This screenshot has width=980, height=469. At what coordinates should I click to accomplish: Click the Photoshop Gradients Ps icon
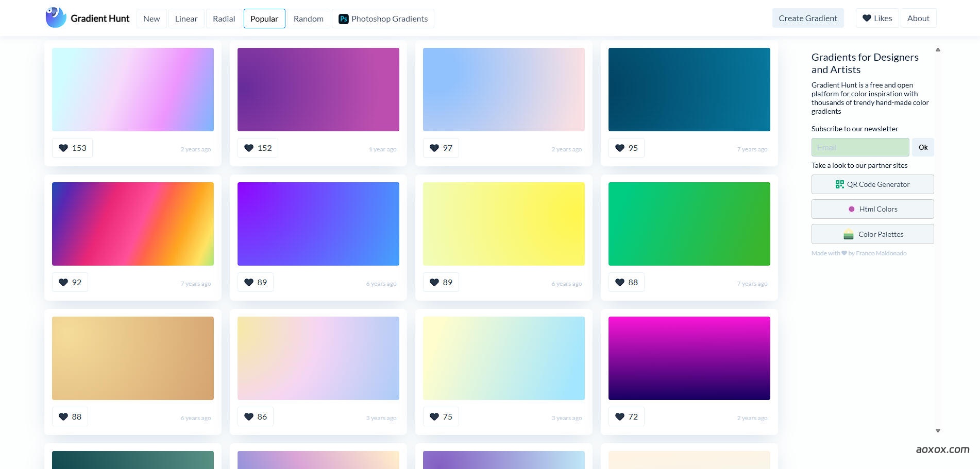(x=343, y=19)
